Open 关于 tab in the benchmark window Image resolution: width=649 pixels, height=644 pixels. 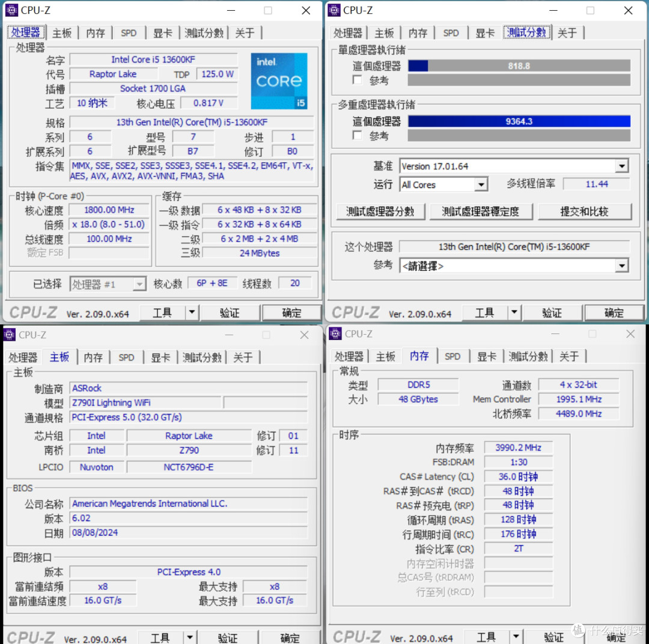pyautogui.click(x=567, y=33)
